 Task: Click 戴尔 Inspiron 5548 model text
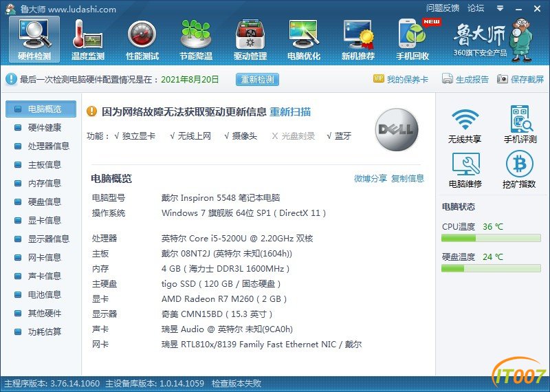(x=221, y=198)
